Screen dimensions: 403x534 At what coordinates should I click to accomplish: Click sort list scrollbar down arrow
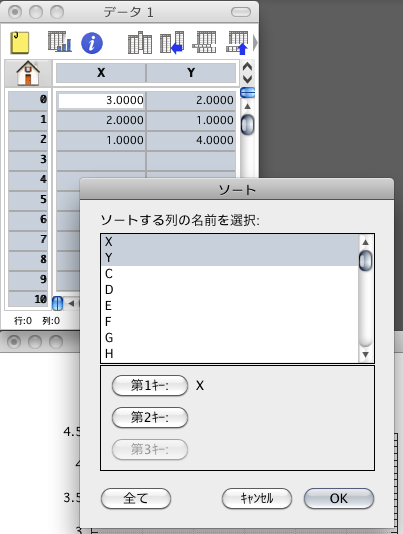point(366,355)
